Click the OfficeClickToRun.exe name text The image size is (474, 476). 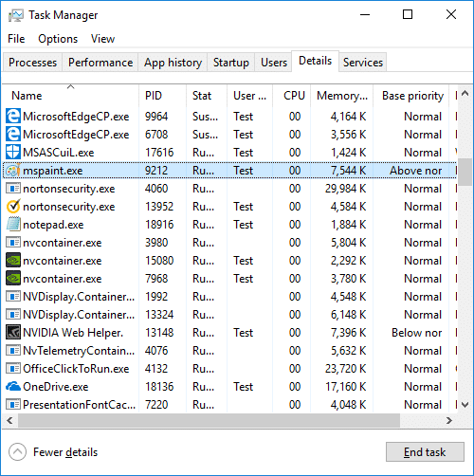[76, 369]
